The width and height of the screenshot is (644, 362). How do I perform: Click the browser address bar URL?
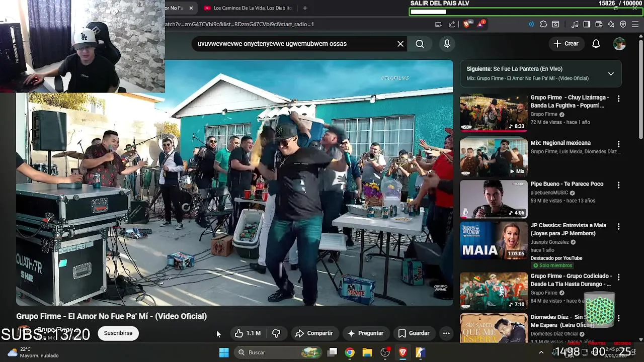[239, 24]
